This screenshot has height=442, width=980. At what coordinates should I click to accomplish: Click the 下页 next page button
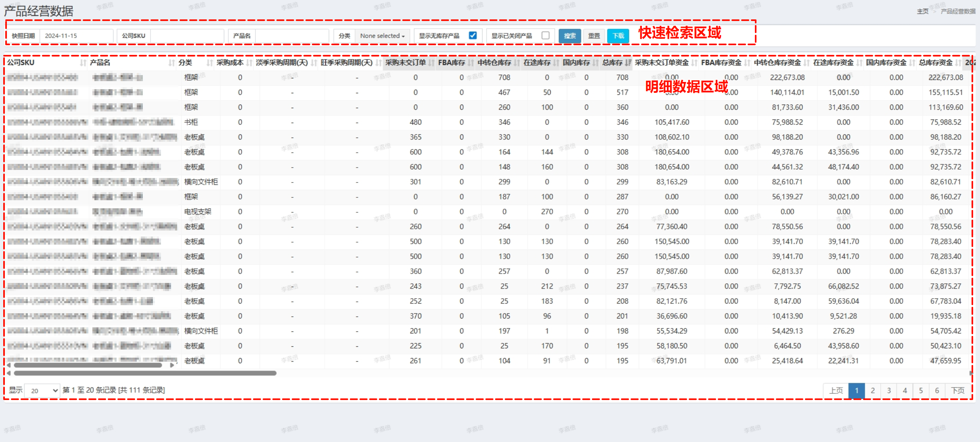(x=957, y=390)
